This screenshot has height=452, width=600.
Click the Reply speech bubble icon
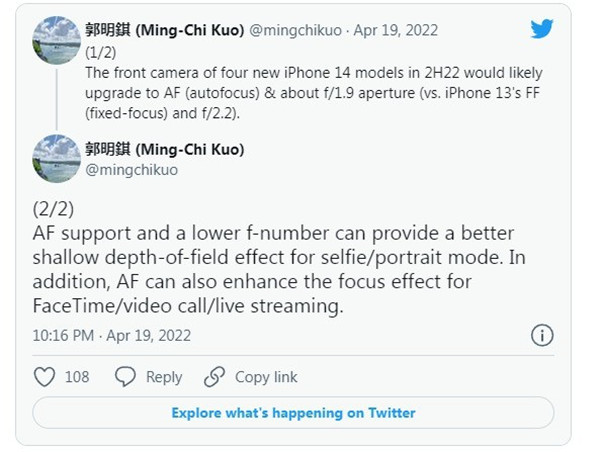click(125, 377)
